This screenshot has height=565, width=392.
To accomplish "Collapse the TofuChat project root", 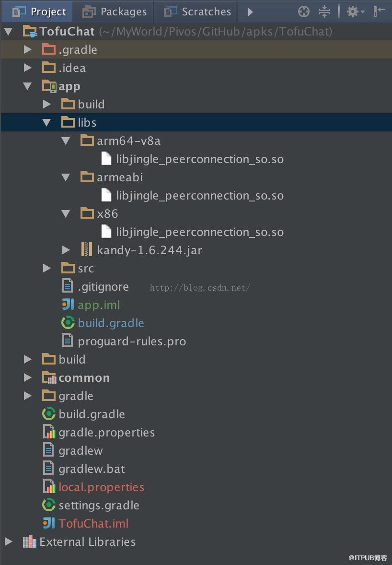I will pos(9,31).
